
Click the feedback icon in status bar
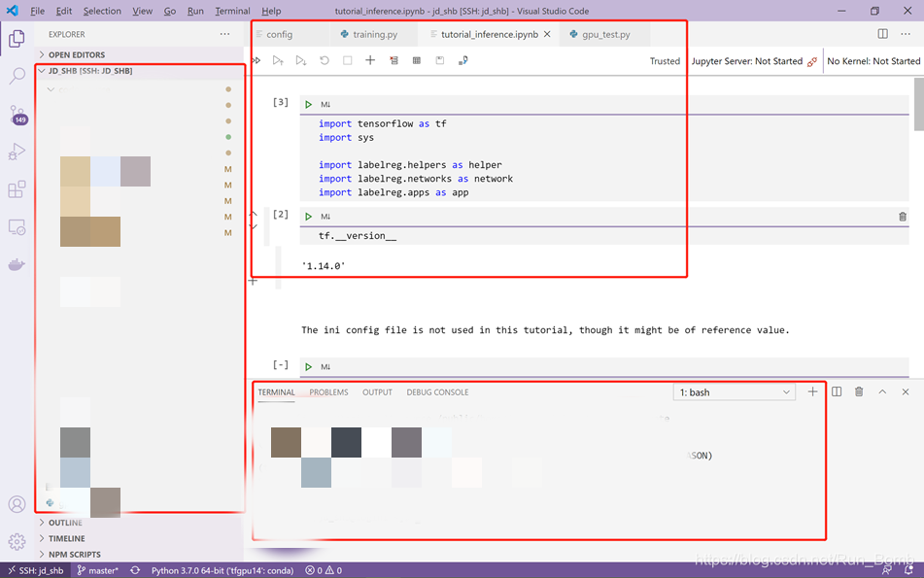point(887,570)
